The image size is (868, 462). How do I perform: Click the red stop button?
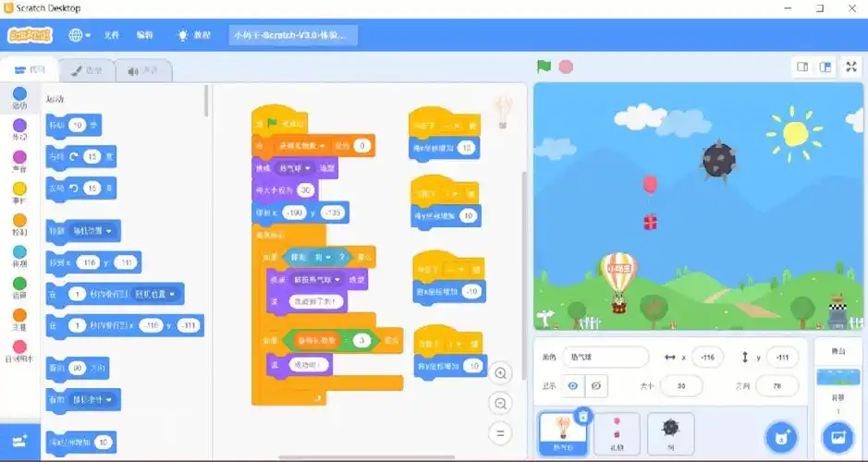pyautogui.click(x=566, y=67)
